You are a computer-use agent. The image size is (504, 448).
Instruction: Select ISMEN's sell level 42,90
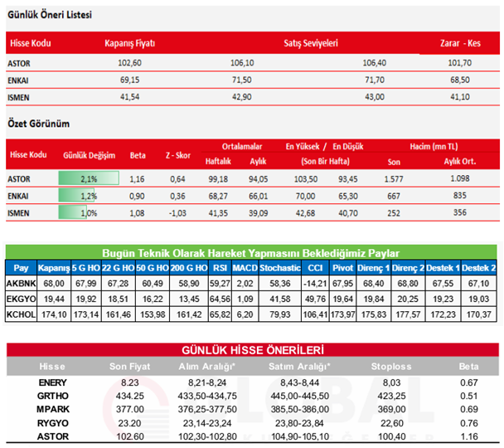click(242, 97)
